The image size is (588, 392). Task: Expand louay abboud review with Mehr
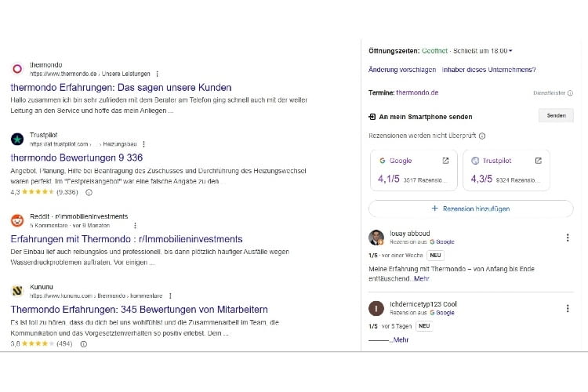pos(421,279)
